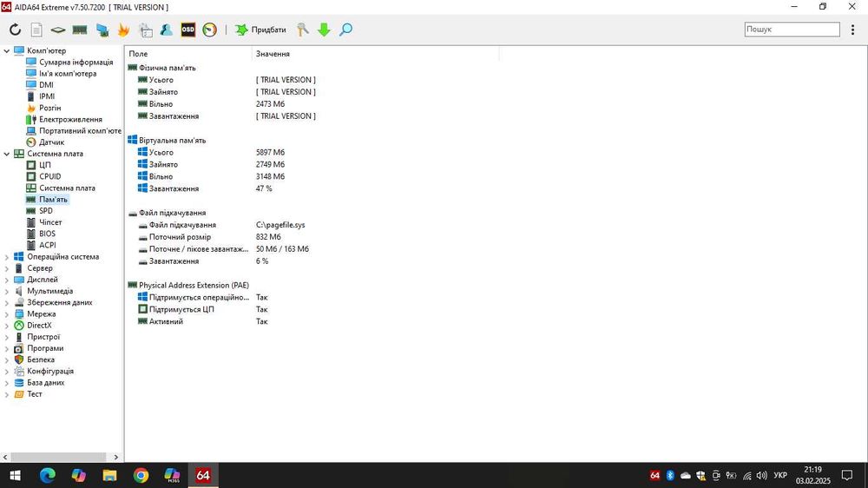868x488 pixels.
Task: Open the ACPI tree item
Action: (47, 246)
